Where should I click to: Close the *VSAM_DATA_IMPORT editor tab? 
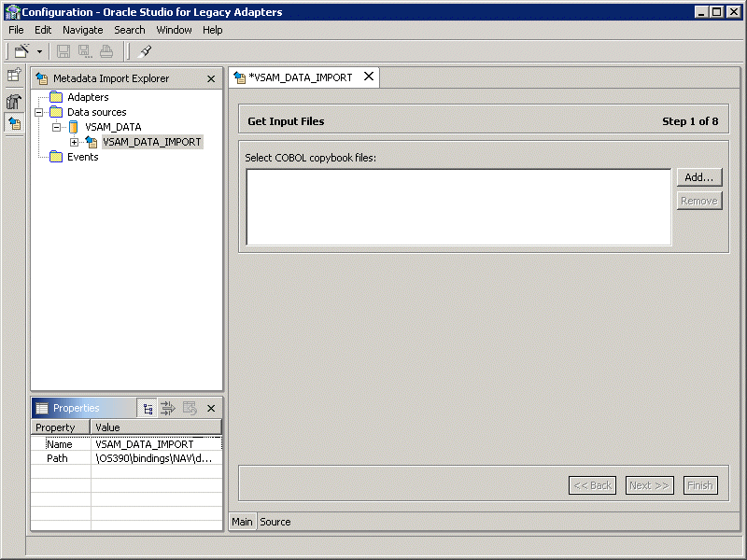[368, 77]
